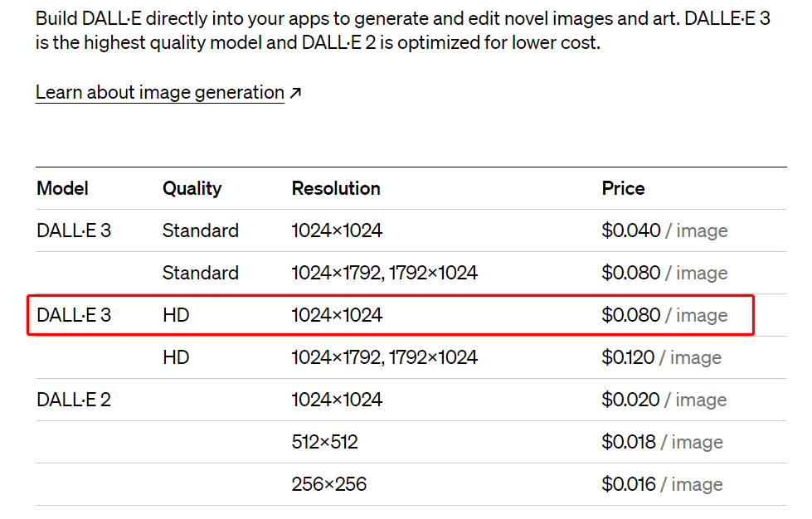This screenshot has height=519, width=812.
Task: Click 1024×1024 resolution in the DALL·E 2 row
Action: (337, 400)
